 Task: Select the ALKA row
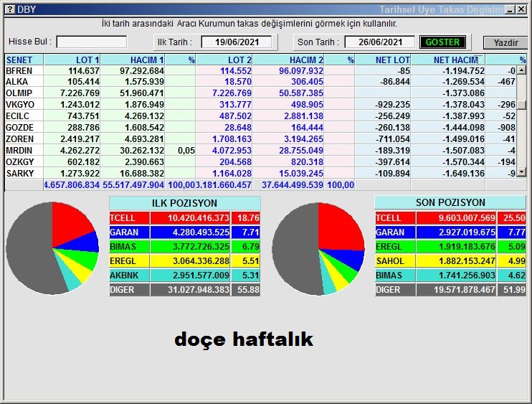260,82
